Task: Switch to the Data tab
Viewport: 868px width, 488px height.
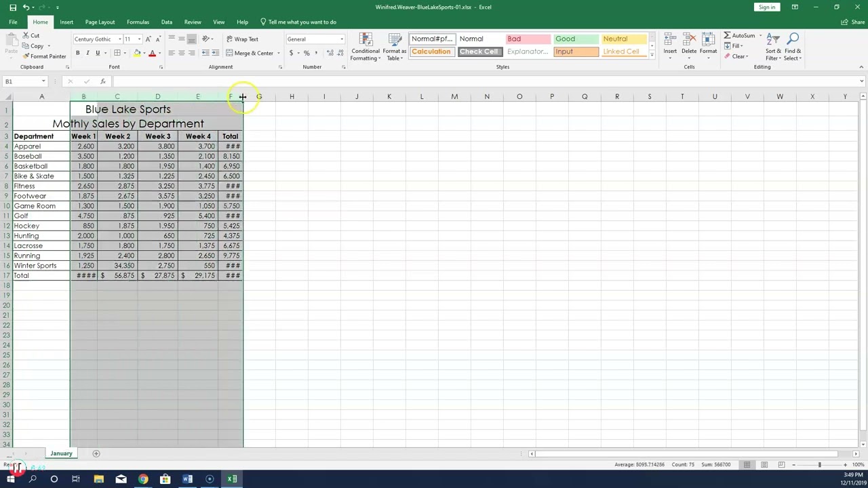Action: (166, 22)
